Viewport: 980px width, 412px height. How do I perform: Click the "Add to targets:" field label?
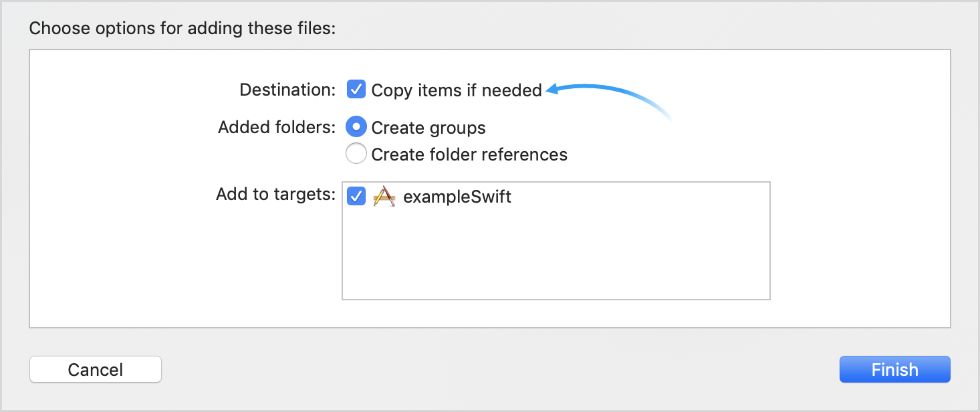click(275, 195)
